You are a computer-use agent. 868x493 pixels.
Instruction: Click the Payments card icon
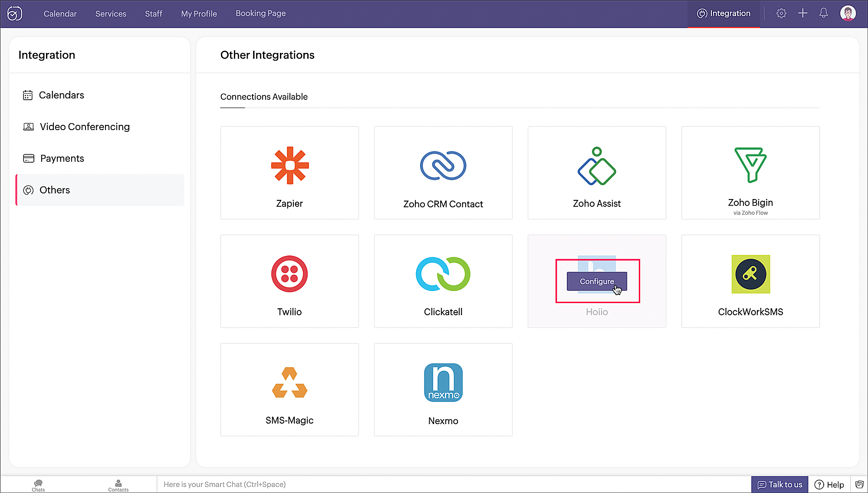(x=29, y=158)
